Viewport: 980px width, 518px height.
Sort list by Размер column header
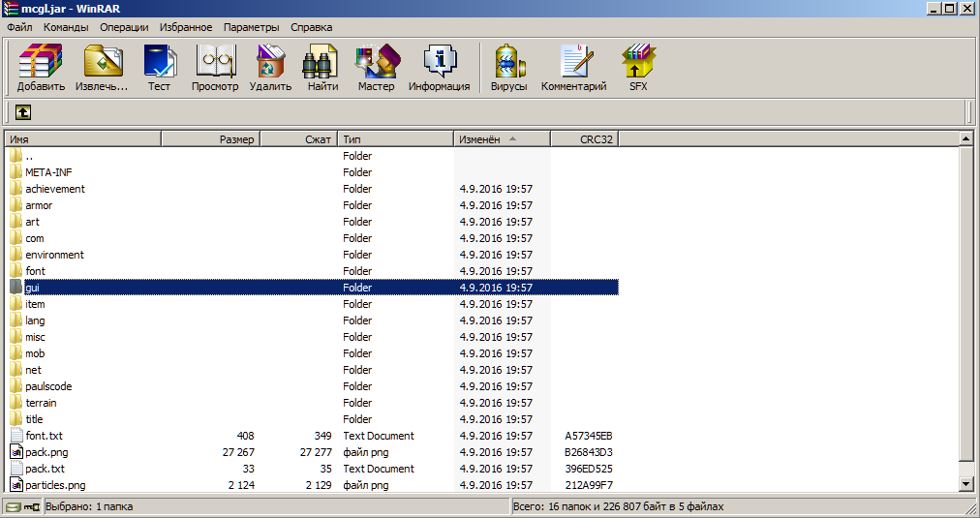210,139
